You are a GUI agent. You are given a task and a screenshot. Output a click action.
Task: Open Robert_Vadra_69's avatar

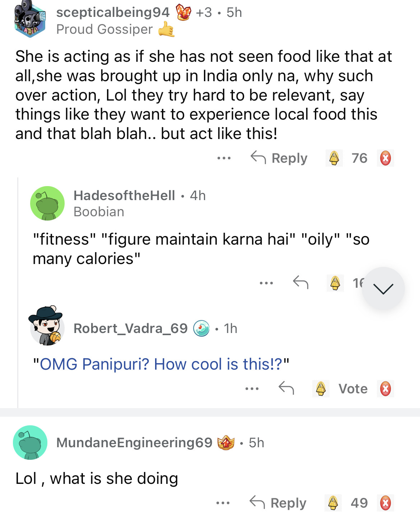point(47,327)
